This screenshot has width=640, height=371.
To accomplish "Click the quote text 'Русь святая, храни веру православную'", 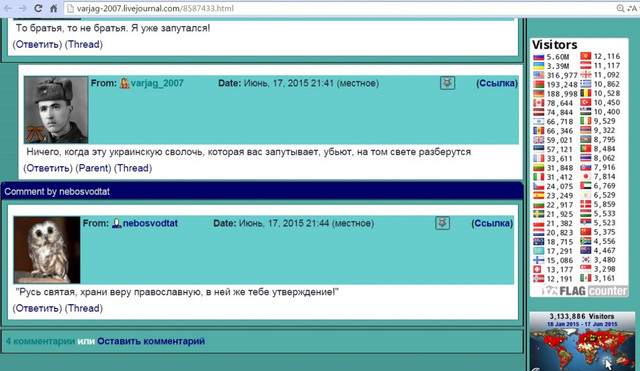I will (x=110, y=292).
